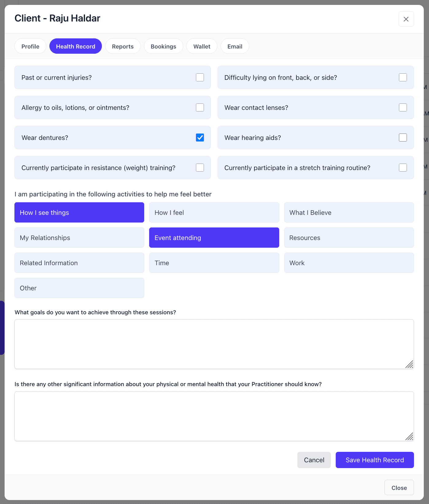
Task: Select the My Relationships activity
Action: (x=79, y=238)
